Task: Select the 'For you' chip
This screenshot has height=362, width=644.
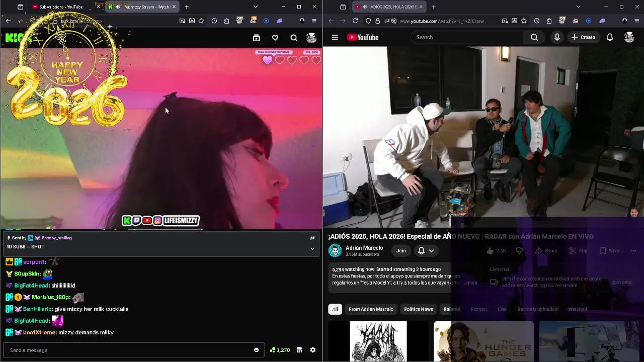Action: pos(479,309)
